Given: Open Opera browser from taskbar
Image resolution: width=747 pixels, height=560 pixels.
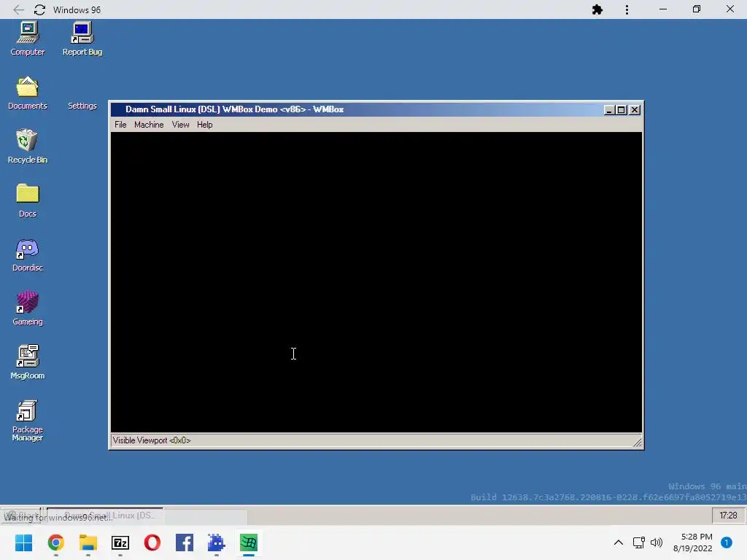Looking at the screenshot, I should [x=152, y=542].
